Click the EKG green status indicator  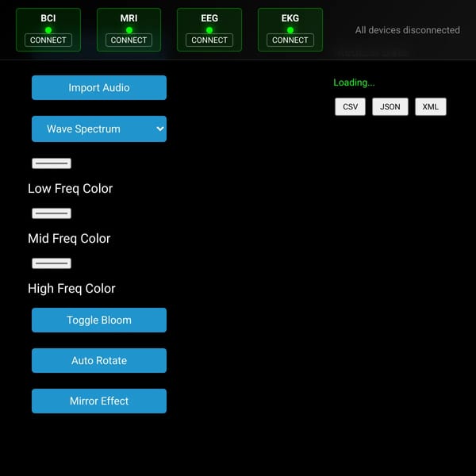[290, 30]
